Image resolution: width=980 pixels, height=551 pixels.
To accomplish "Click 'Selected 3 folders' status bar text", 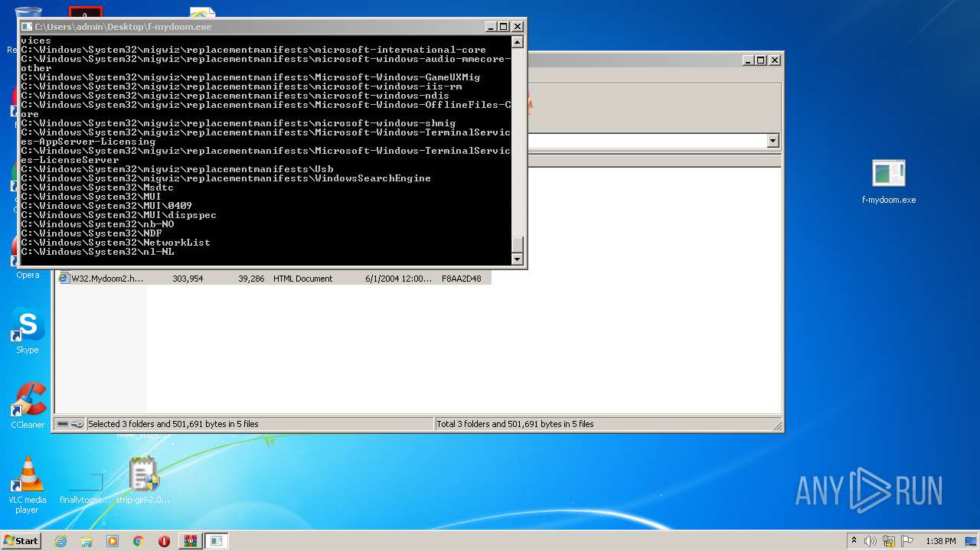I will point(173,424).
